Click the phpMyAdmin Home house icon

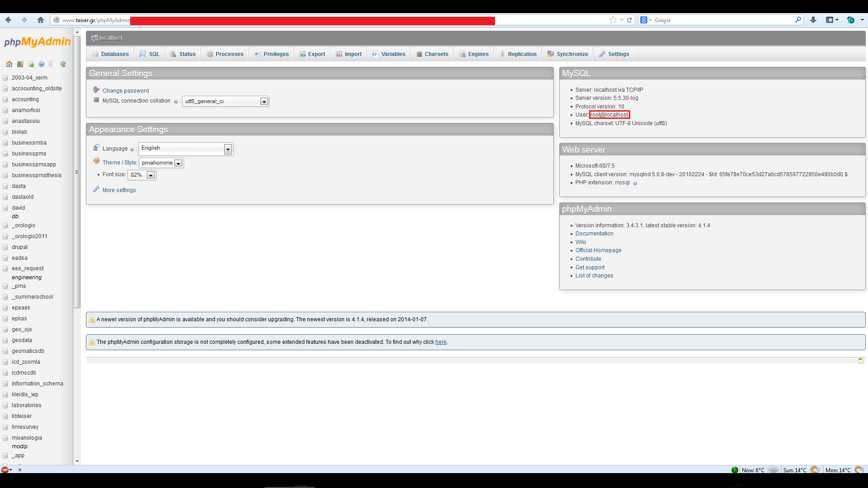(9, 64)
